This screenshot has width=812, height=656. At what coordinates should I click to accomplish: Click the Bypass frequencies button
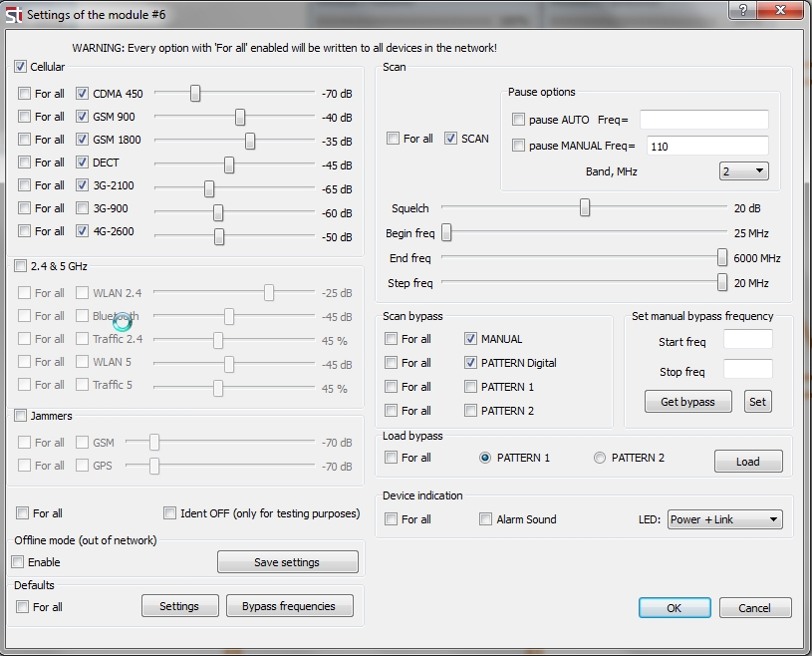[x=290, y=606]
